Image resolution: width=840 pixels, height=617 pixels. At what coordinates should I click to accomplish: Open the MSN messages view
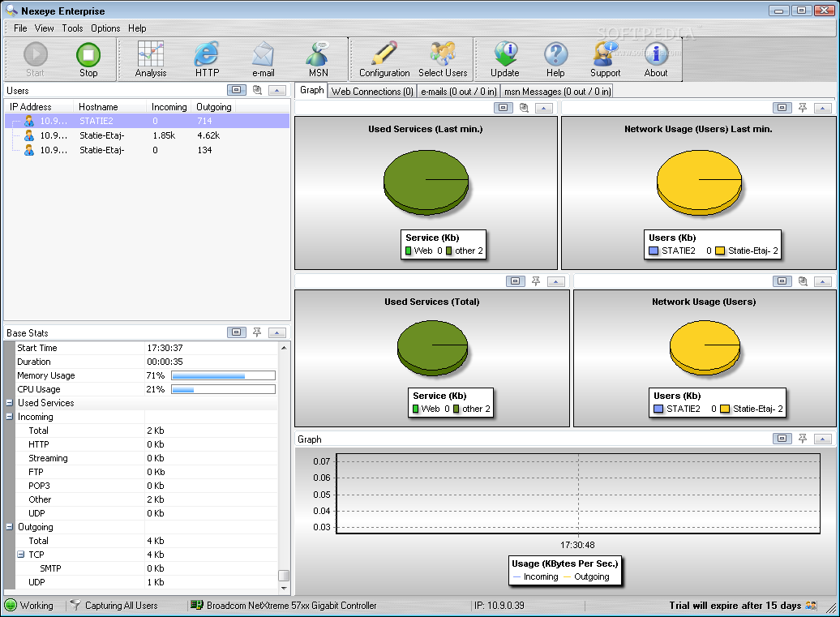click(x=318, y=59)
